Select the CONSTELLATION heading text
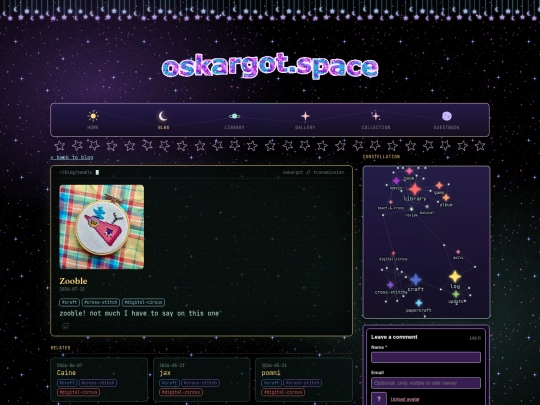 [381, 157]
